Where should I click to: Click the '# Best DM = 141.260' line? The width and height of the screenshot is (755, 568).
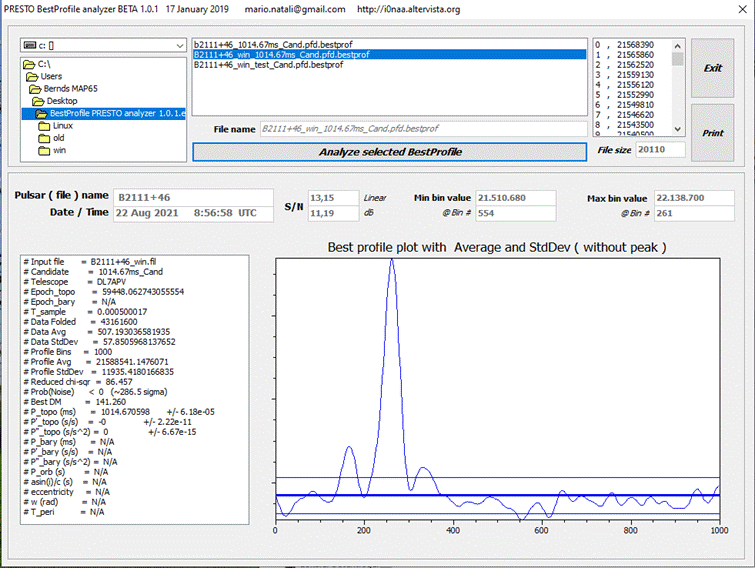coord(75,402)
